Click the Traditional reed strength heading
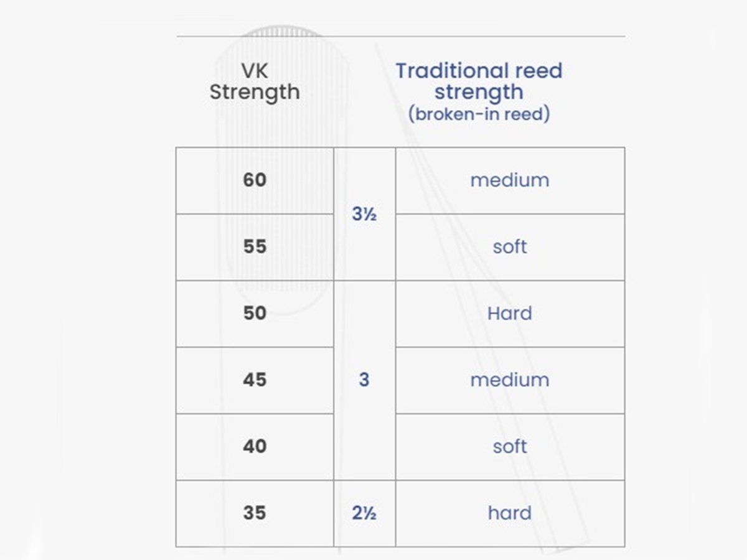The image size is (747, 560). point(479,81)
